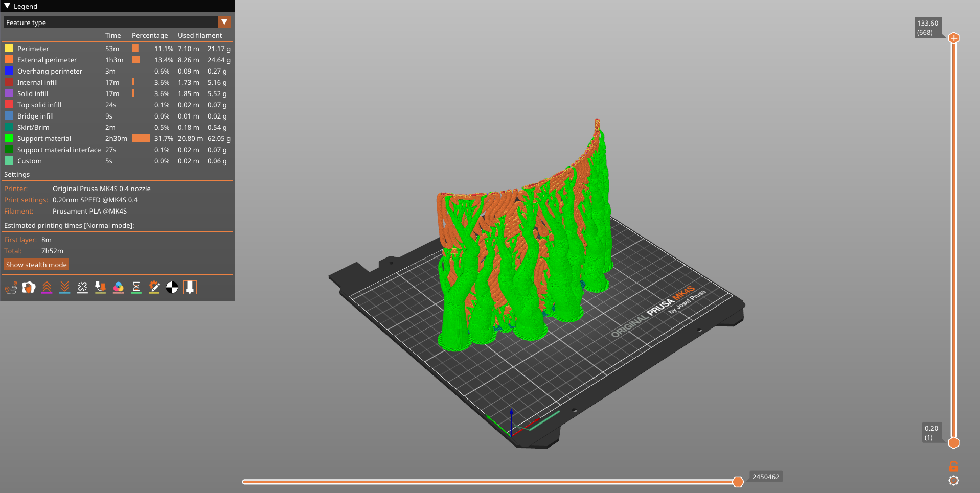Toggle deretractions visibility icon
Screen dimensions: 980x493
pyautogui.click(x=65, y=288)
